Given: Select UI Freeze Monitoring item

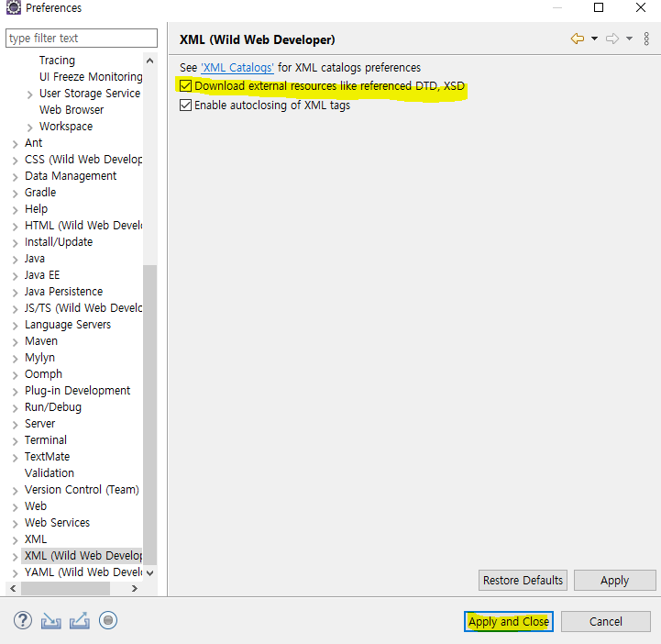Looking at the screenshot, I should coord(91,77).
